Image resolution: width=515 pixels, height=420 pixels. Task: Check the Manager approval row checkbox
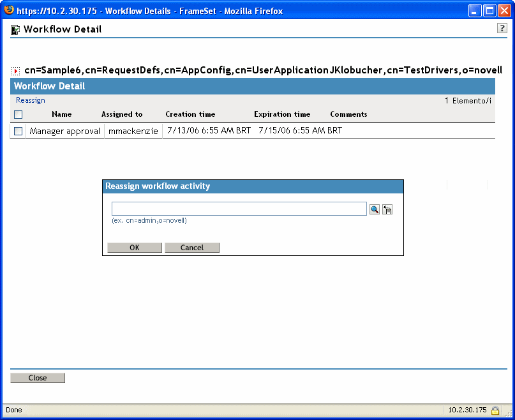tap(18, 131)
